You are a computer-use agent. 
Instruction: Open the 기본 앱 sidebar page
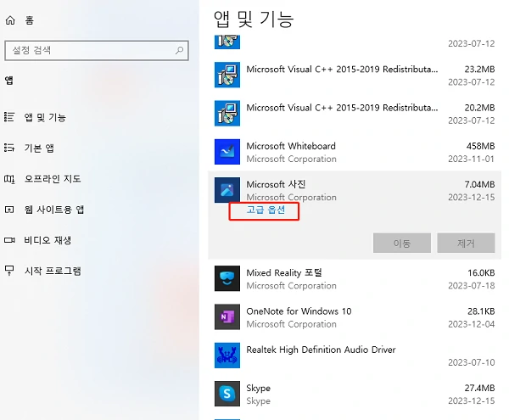tap(39, 148)
